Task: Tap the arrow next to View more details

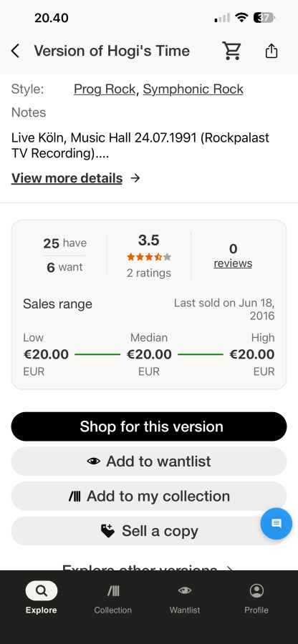Action: 135,178
